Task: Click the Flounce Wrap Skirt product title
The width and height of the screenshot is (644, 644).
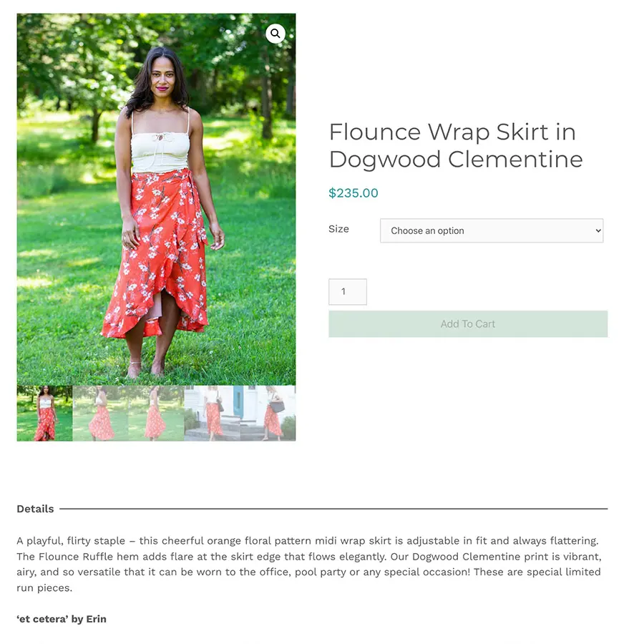Action: pyautogui.click(x=456, y=145)
